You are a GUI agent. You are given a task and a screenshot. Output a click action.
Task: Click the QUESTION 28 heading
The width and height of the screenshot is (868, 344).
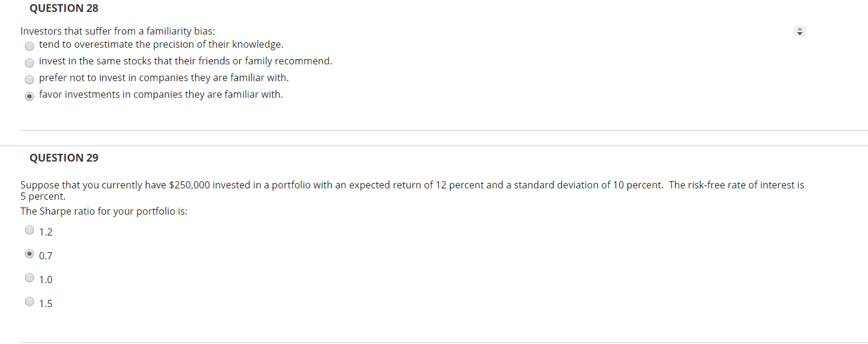[64, 8]
